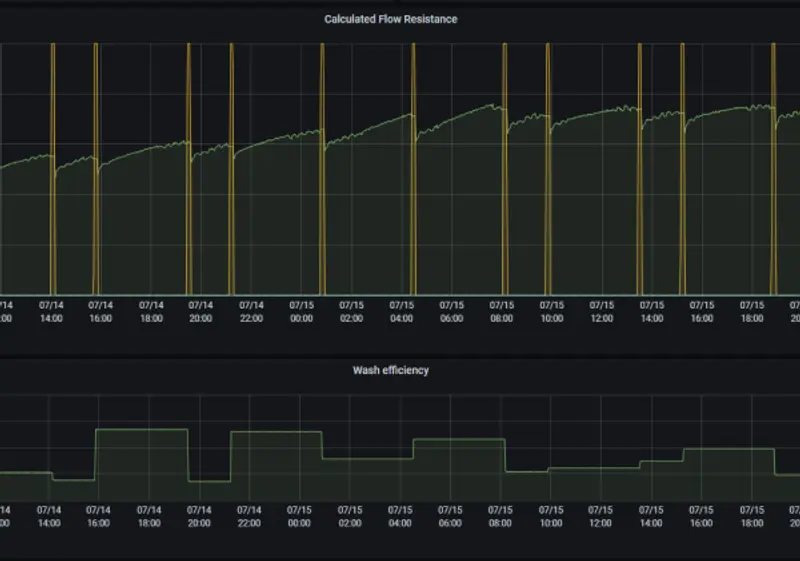Viewport: 800px width, 561px height.
Task: Click the 07/14 16:00 label in Wash efficiency panel
Action: click(98, 516)
